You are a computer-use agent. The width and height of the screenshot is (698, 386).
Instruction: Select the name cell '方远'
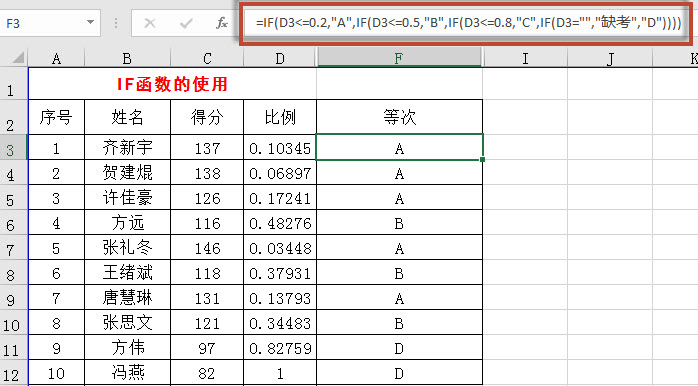(x=127, y=222)
